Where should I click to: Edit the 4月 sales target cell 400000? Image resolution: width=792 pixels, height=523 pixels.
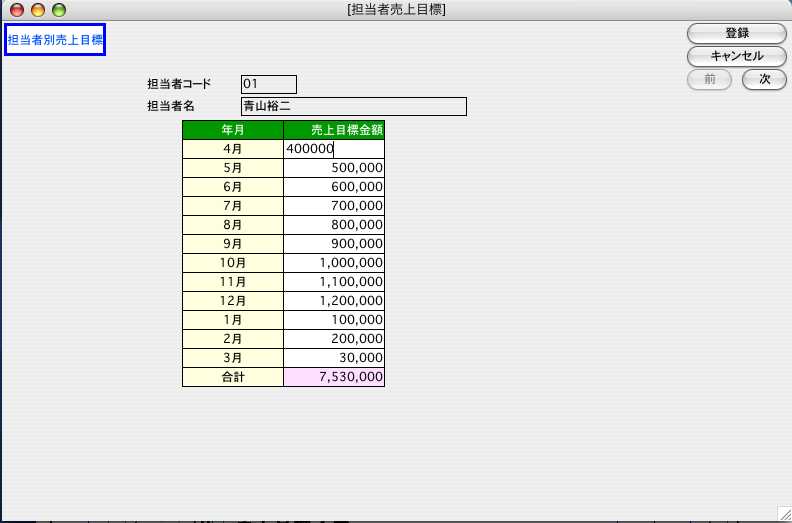[334, 149]
